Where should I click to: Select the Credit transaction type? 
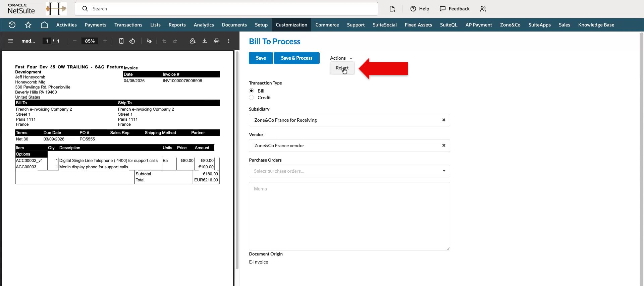[252, 98]
